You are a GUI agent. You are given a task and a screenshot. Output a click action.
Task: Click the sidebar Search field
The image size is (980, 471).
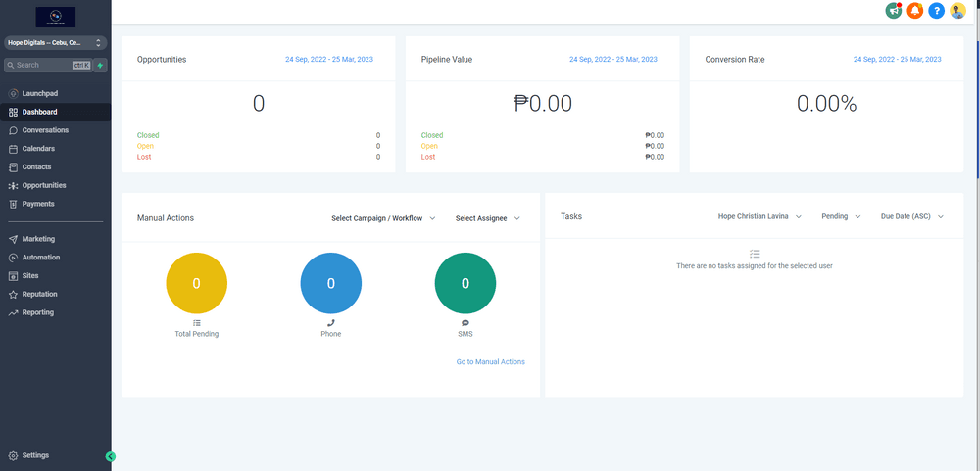tap(48, 65)
